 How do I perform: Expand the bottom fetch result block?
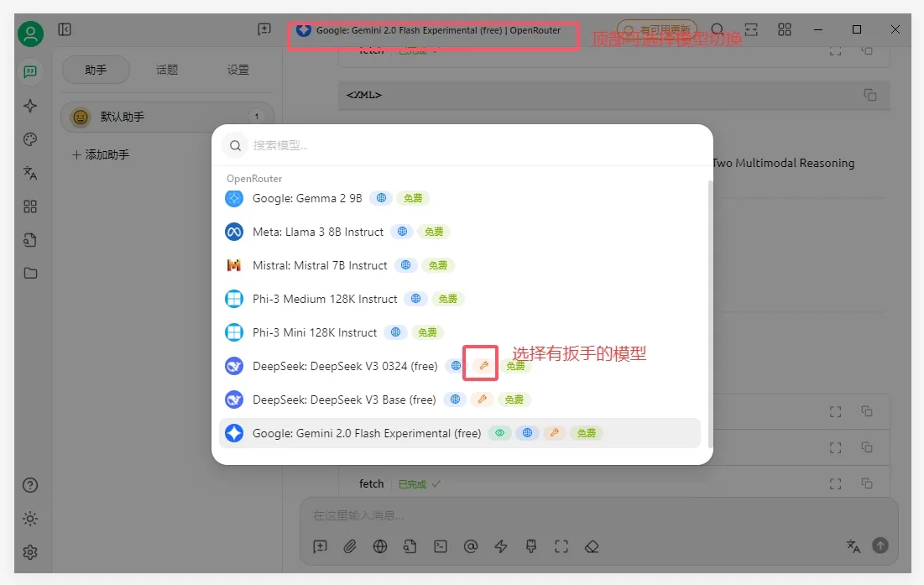coord(835,483)
